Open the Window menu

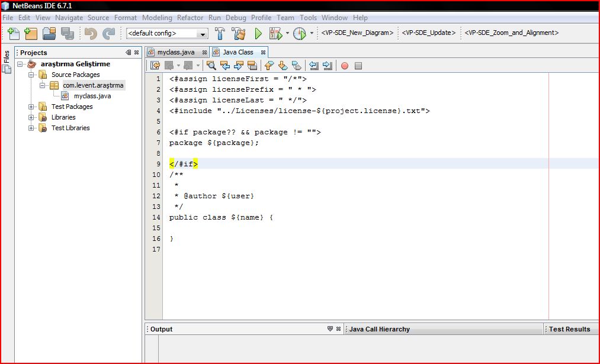(335, 18)
